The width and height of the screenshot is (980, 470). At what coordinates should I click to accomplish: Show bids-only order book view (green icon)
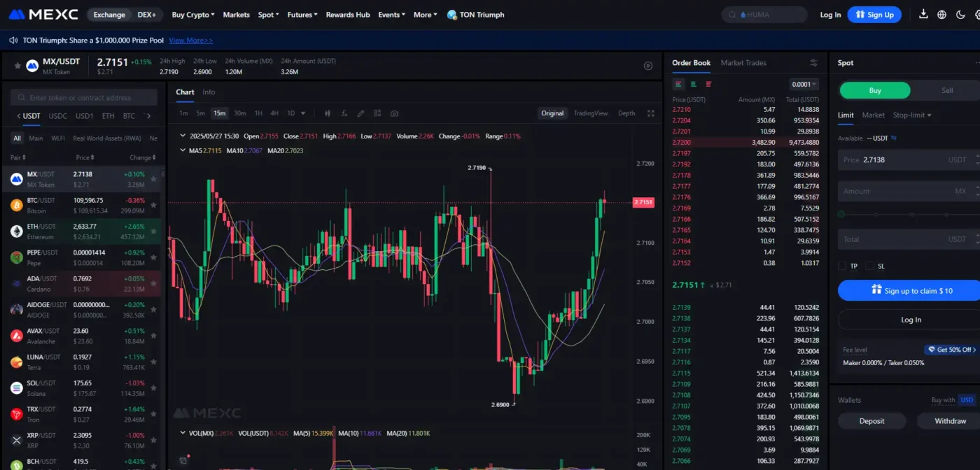(694, 84)
